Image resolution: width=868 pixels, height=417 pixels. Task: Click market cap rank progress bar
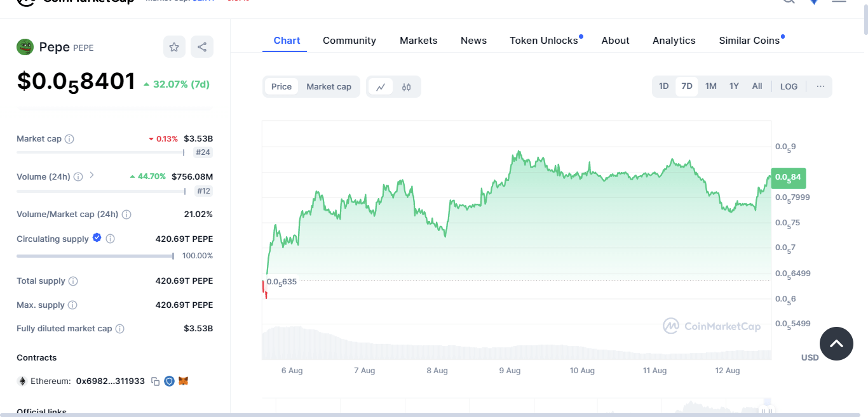pos(100,152)
